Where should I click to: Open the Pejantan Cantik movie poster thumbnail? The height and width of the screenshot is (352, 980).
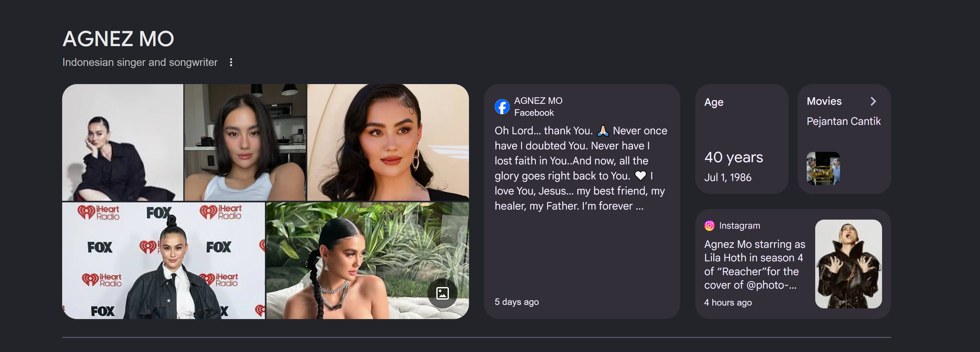(x=823, y=168)
